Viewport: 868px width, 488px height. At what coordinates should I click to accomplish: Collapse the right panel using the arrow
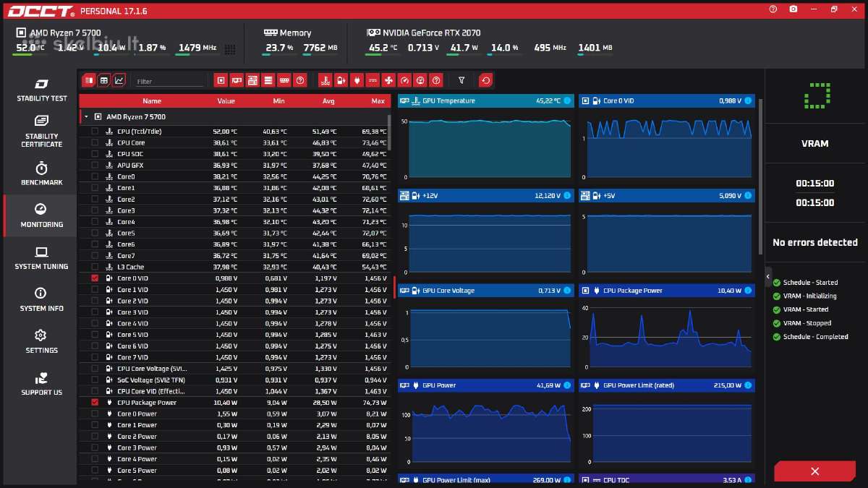(x=768, y=276)
